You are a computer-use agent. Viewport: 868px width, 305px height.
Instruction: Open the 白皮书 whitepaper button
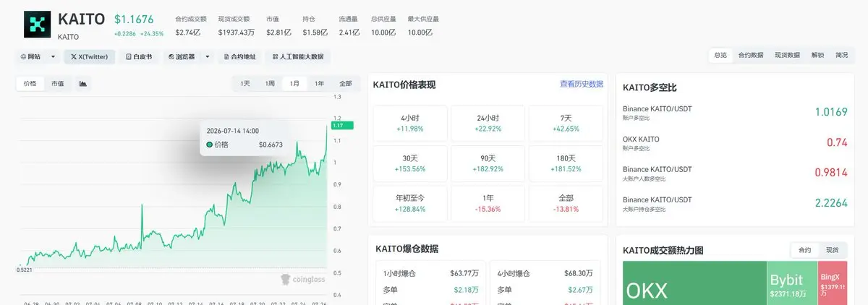[139, 56]
